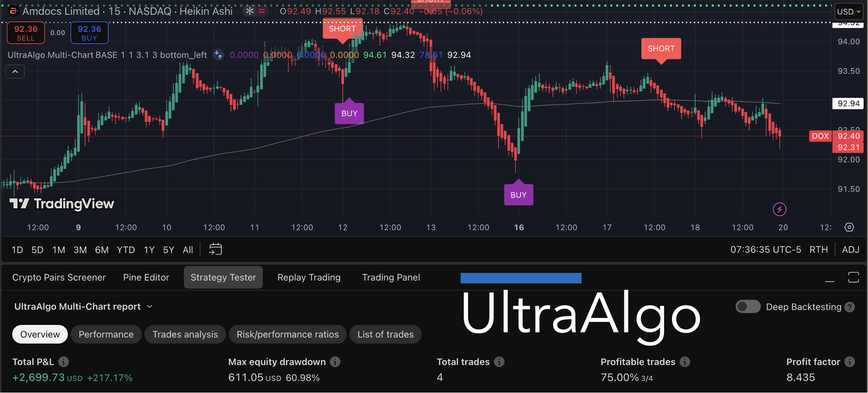Image resolution: width=868 pixels, height=393 pixels.
Task: Select the Overview report tab
Action: point(40,334)
